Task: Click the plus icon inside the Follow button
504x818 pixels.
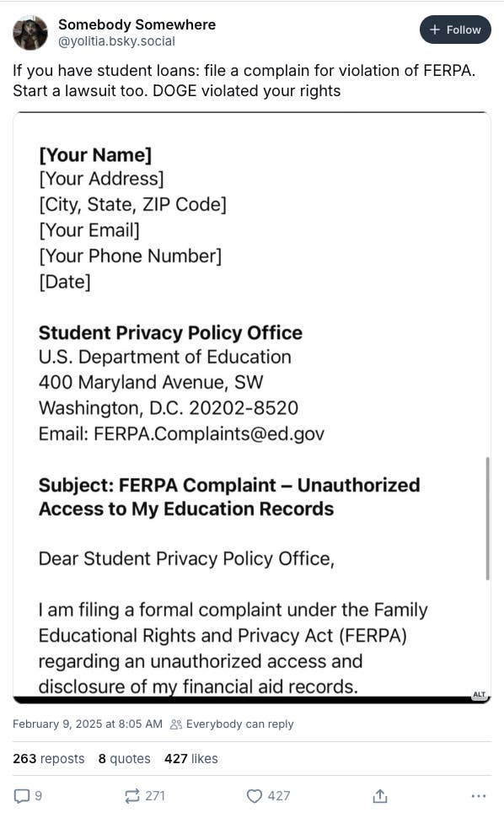Action: (x=436, y=29)
